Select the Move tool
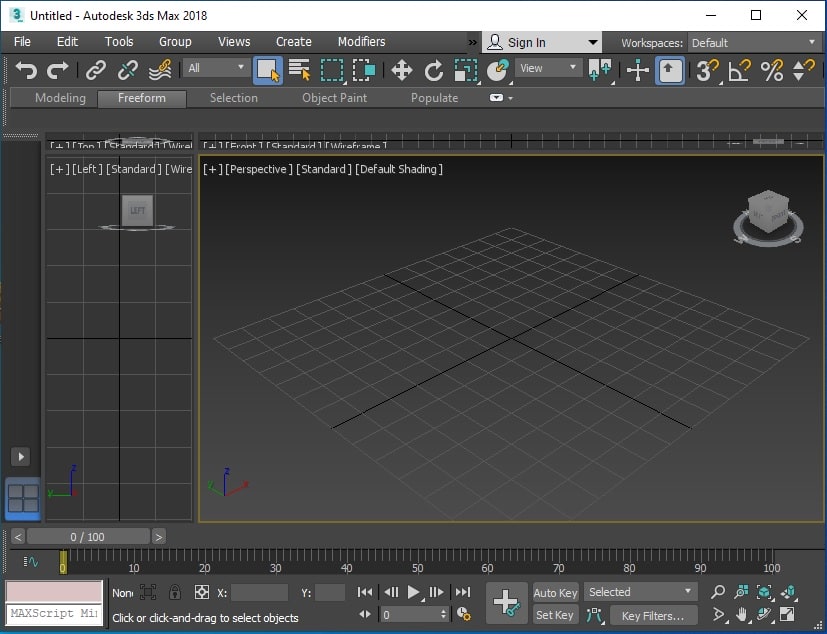Image resolution: width=827 pixels, height=634 pixels. [x=401, y=70]
